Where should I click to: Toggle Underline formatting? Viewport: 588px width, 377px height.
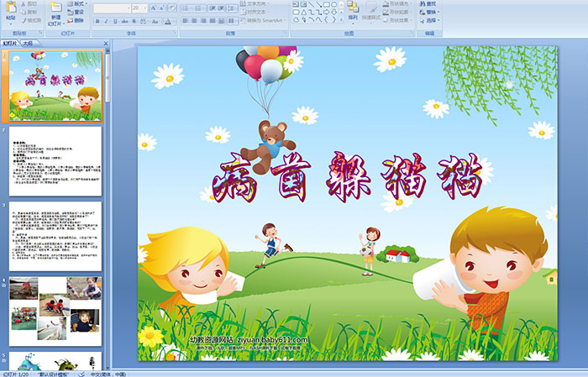click(116, 21)
